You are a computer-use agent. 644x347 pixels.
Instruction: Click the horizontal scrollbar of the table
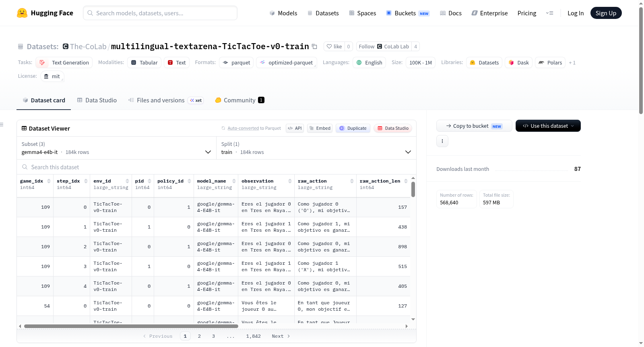(x=131, y=326)
